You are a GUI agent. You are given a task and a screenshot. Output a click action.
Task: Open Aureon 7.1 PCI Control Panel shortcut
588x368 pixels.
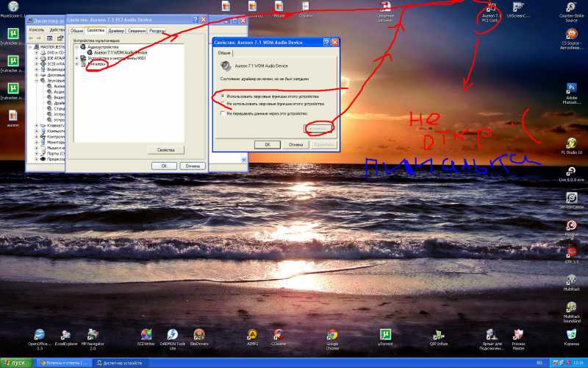pyautogui.click(x=491, y=8)
